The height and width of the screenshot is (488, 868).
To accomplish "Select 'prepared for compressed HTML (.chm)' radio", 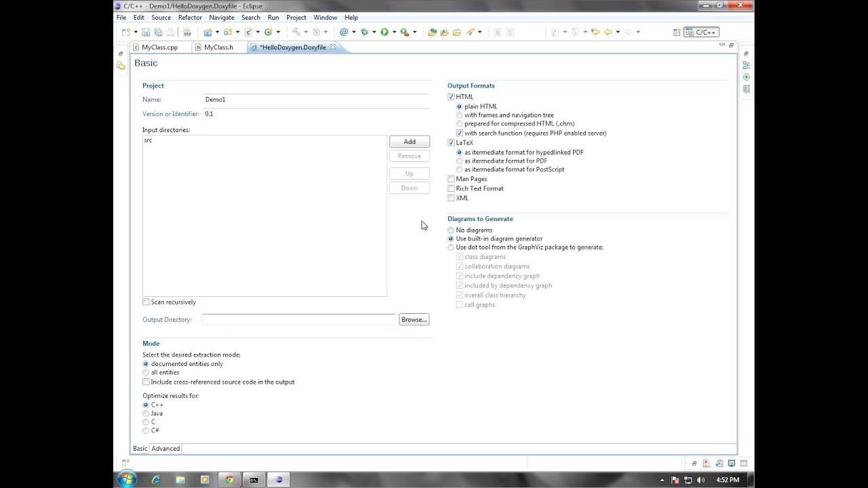I will pos(460,124).
